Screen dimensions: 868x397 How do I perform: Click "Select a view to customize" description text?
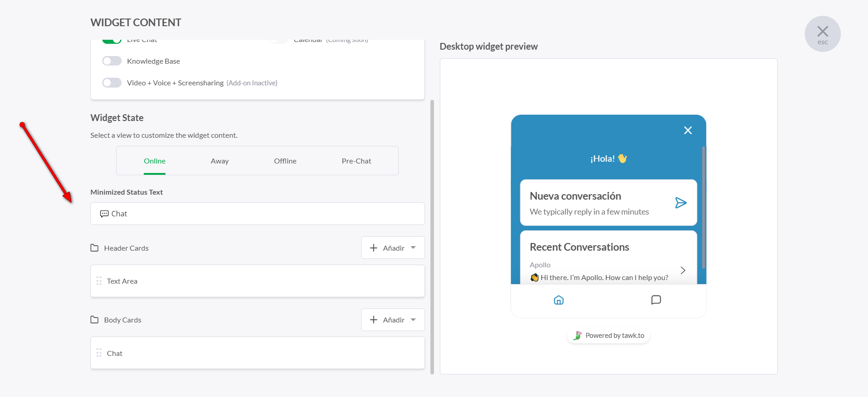click(164, 135)
